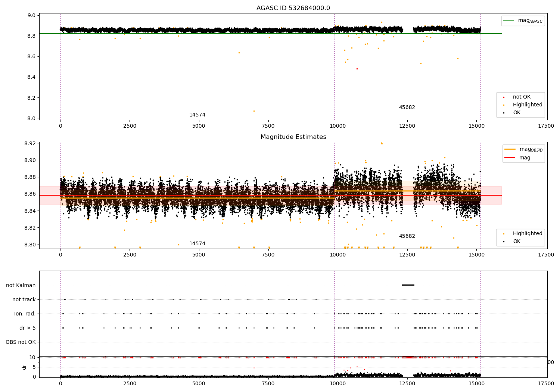Viewport: 560px width, 392px height.
Task: Click the 'AGASC ID 532684000.0' plot title
Action: [293, 8]
